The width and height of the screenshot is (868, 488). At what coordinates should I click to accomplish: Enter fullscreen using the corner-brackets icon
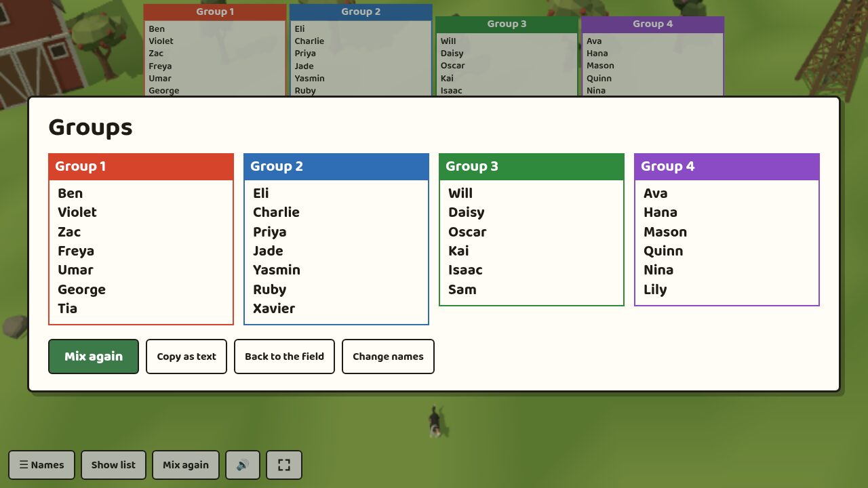tap(284, 465)
